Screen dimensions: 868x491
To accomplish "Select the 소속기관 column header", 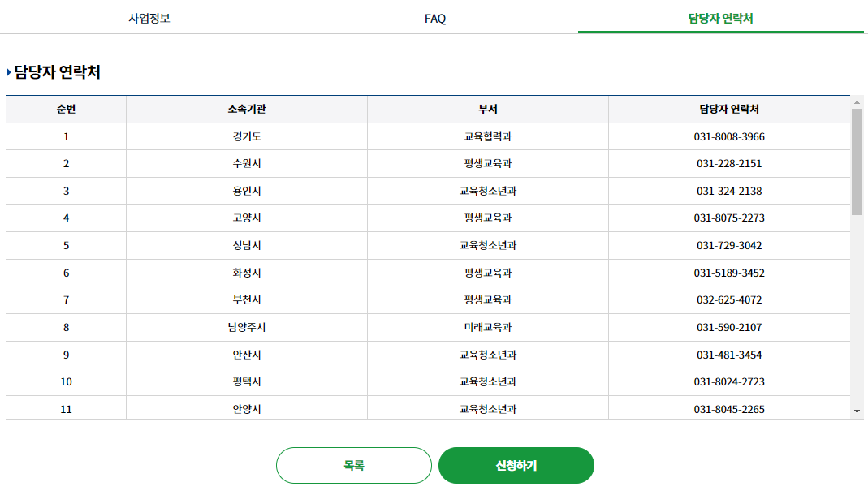I will pyautogui.click(x=245, y=110).
